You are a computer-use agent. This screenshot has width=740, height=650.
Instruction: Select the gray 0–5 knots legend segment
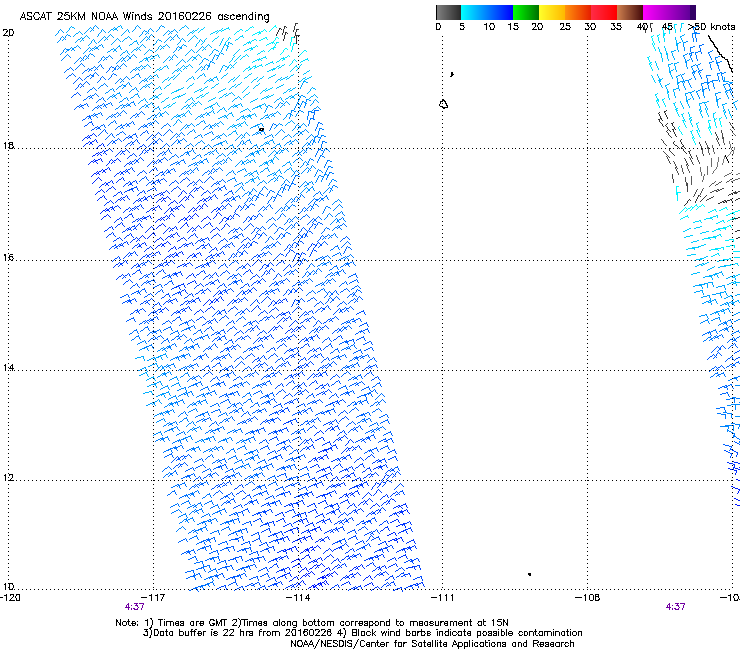pos(448,12)
